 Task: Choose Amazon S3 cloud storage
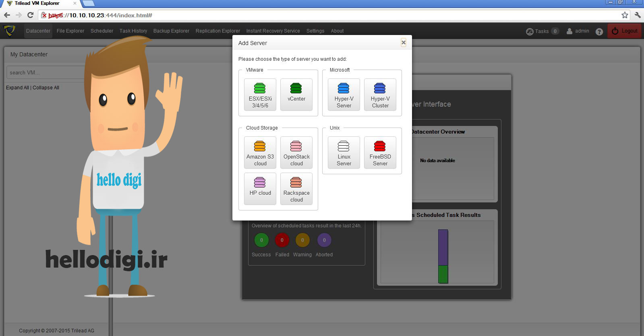[x=260, y=153]
